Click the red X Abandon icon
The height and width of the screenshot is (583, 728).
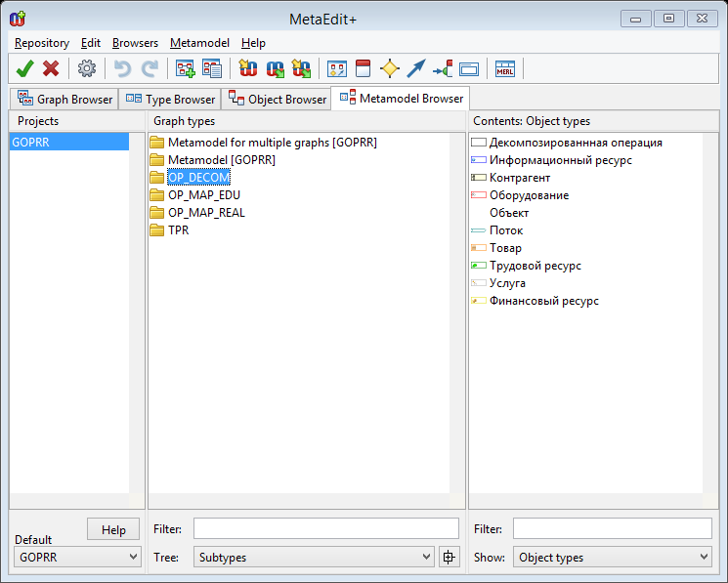[51, 68]
